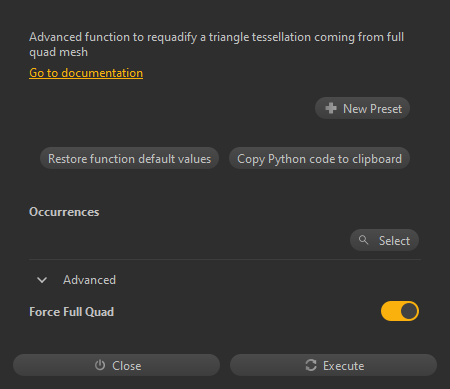Click the New Preset button
The image size is (450, 389).
[362, 108]
